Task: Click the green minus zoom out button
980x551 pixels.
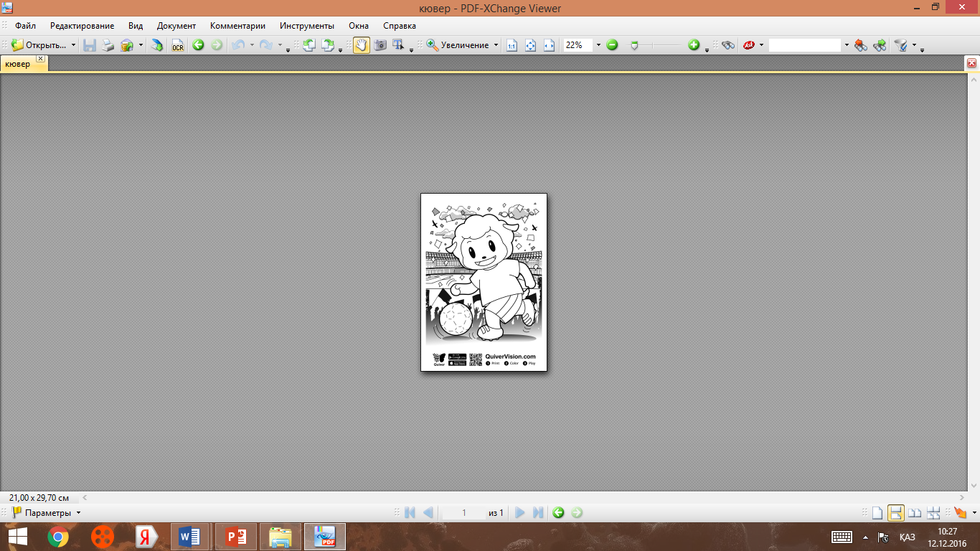Action: point(612,45)
